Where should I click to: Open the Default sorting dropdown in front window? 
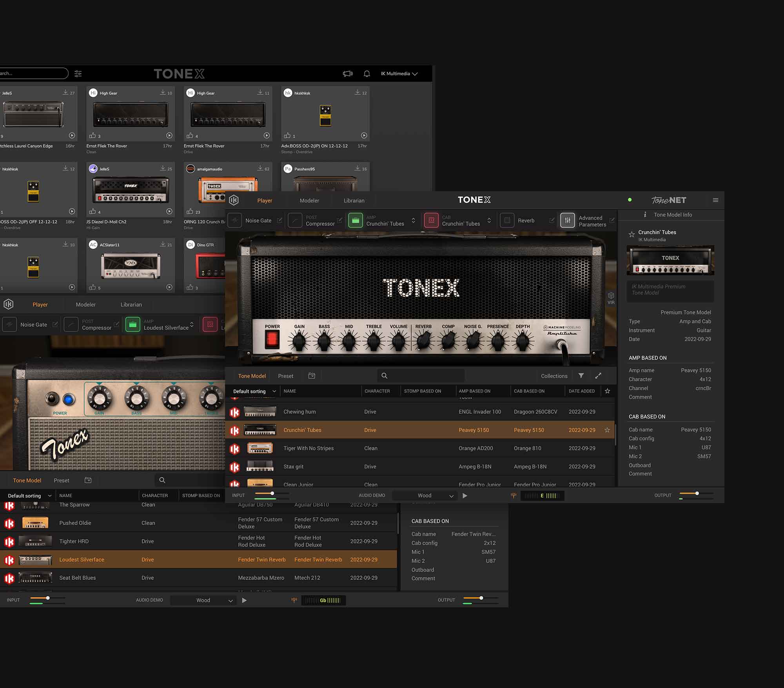coord(254,391)
